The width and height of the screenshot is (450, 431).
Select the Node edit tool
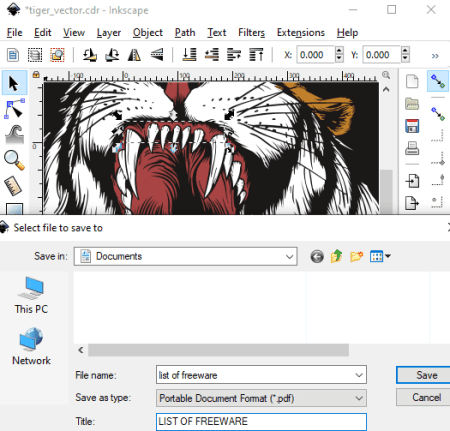(x=14, y=109)
